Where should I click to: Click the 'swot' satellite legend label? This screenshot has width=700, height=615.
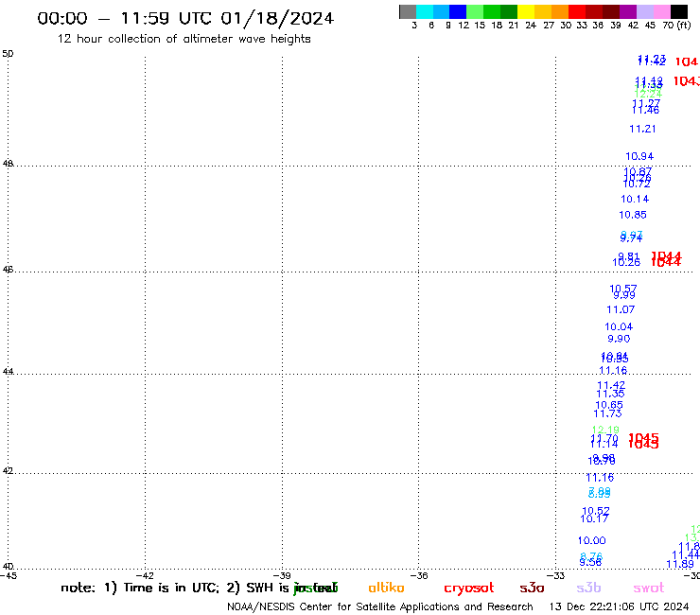click(648, 588)
